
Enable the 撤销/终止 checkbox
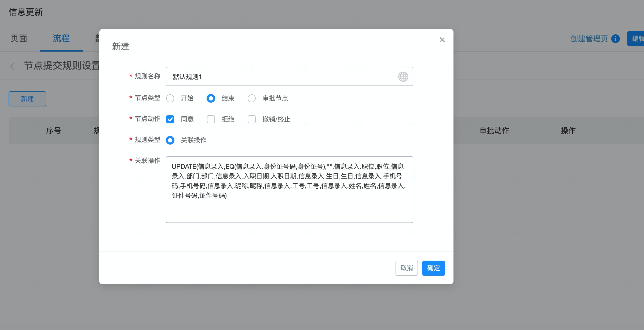[x=252, y=119]
